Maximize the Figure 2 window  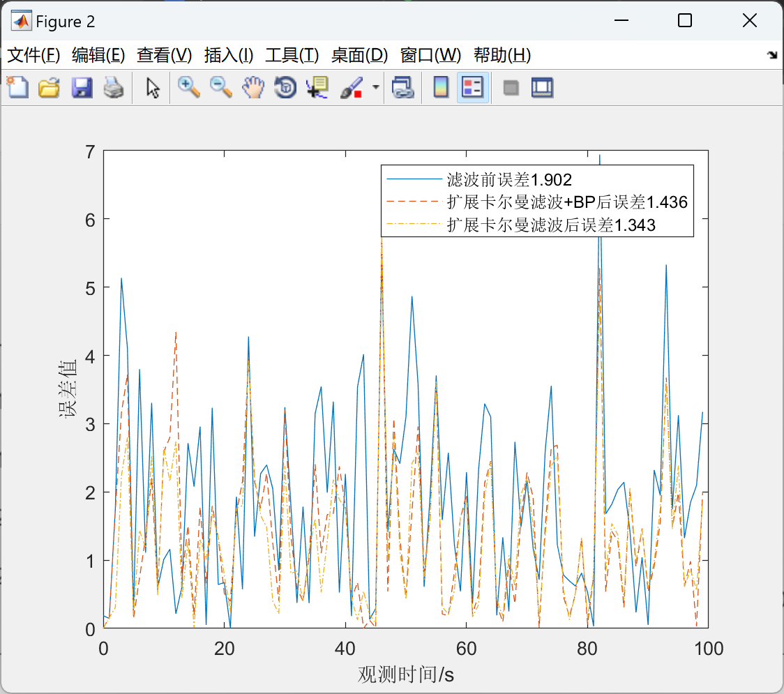click(684, 20)
